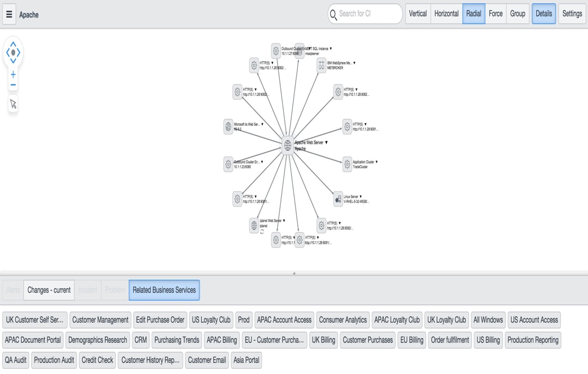588x374 pixels.
Task: Open the UK Customer Self Ser... service
Action: pyautogui.click(x=35, y=320)
